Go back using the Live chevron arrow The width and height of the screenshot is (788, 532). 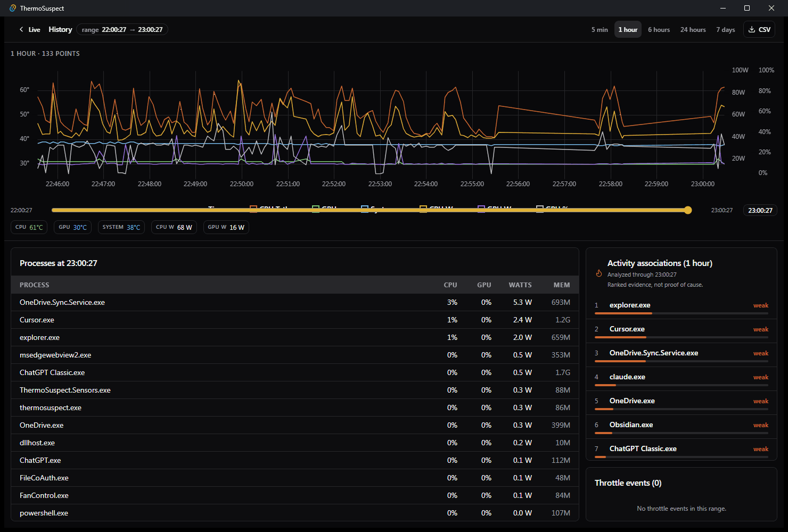(21, 30)
